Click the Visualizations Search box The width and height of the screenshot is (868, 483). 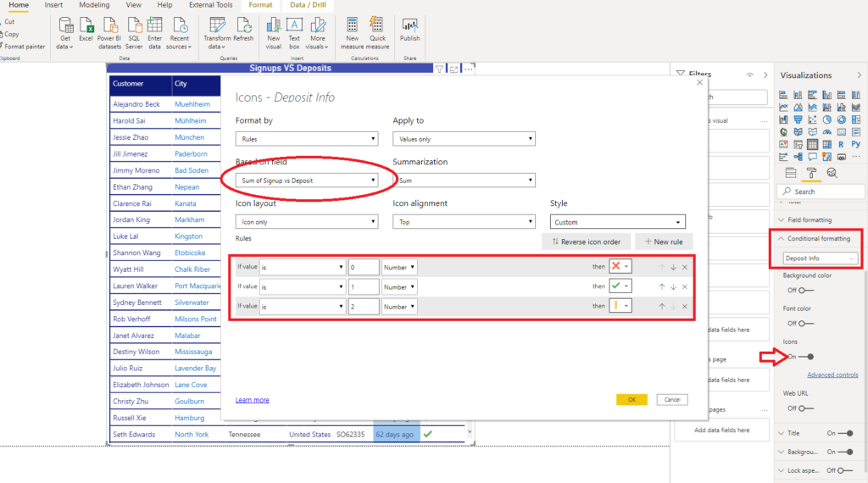pyautogui.click(x=821, y=192)
